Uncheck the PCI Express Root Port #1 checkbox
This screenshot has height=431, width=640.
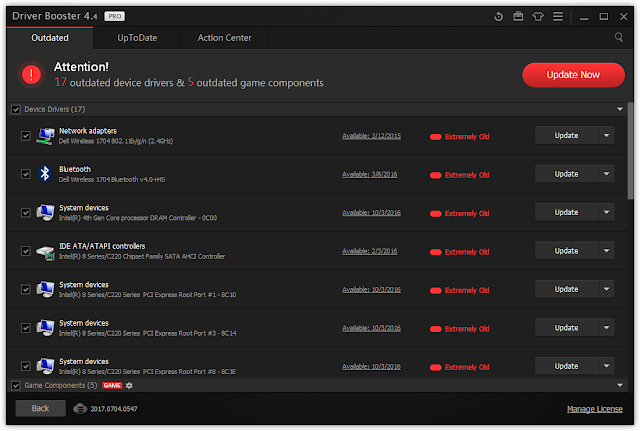pyautogui.click(x=26, y=289)
